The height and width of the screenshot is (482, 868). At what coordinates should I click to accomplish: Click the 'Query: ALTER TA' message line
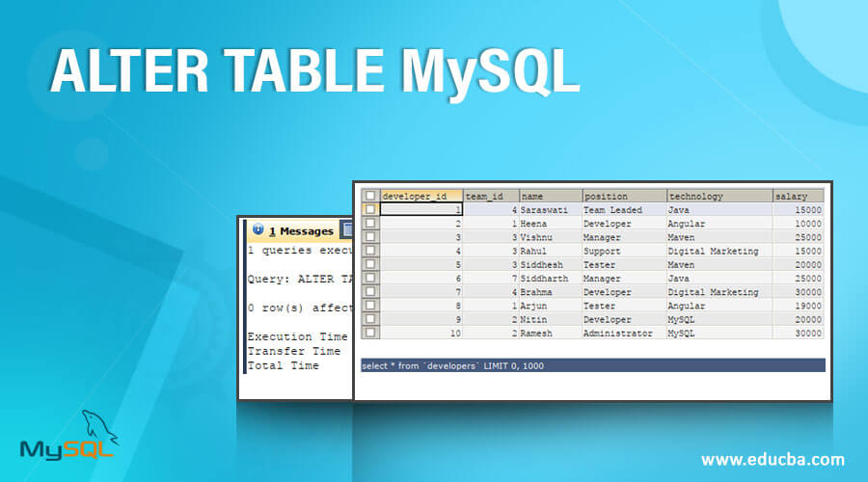click(300, 279)
